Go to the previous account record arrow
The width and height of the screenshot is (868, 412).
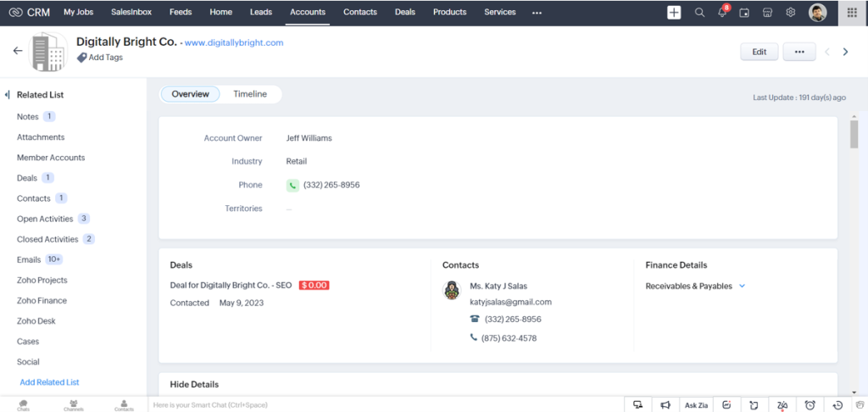point(827,52)
